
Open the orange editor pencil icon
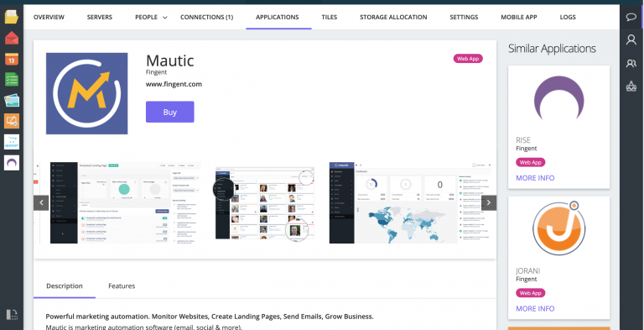click(x=12, y=121)
